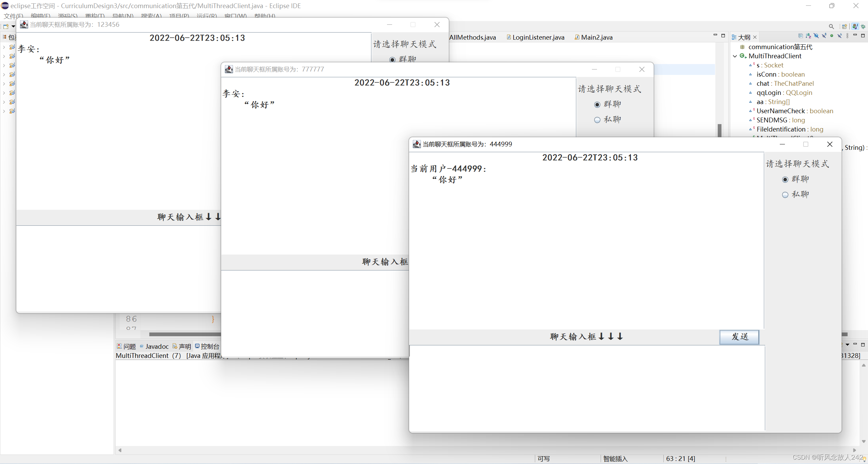Screen dimensions: 868x464
Task: Click the message input area in 777777 window
Action: pyautogui.click(x=315, y=313)
